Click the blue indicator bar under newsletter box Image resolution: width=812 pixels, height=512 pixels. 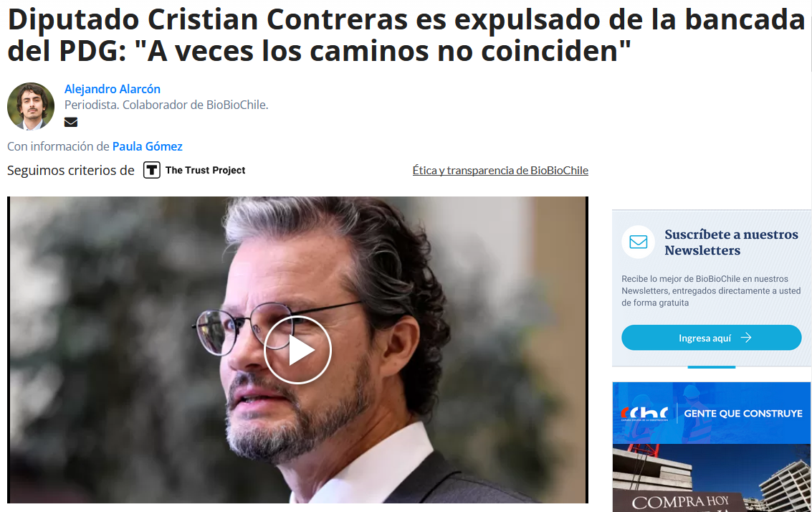712,367
